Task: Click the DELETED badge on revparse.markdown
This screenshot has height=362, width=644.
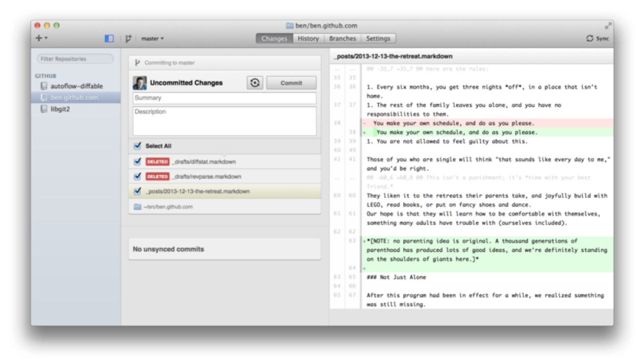Action: coord(157,176)
